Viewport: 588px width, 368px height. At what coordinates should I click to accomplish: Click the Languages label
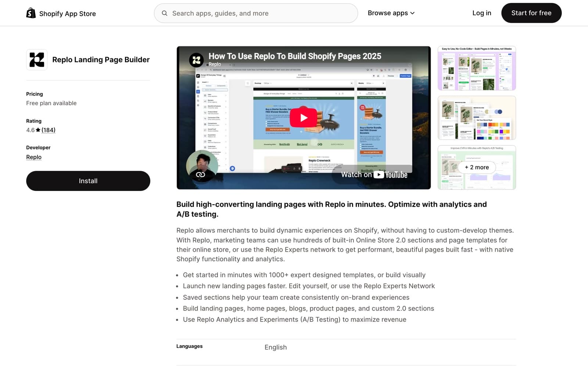coord(189,346)
